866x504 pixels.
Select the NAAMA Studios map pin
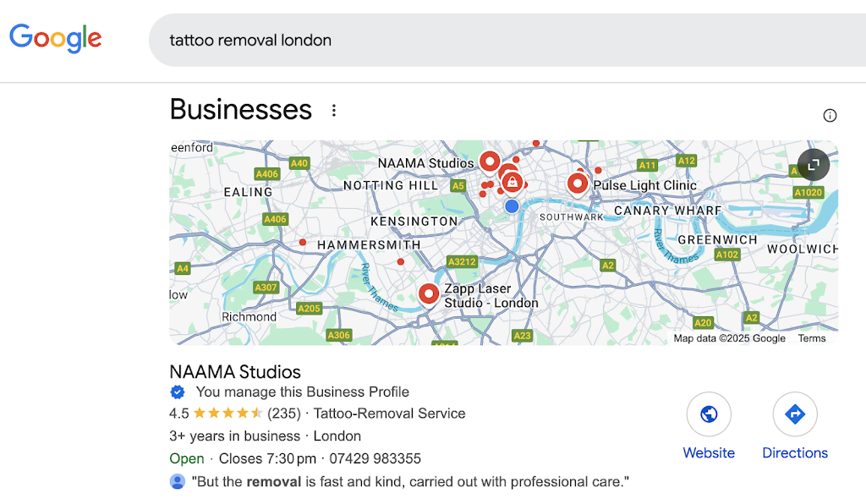click(x=490, y=161)
